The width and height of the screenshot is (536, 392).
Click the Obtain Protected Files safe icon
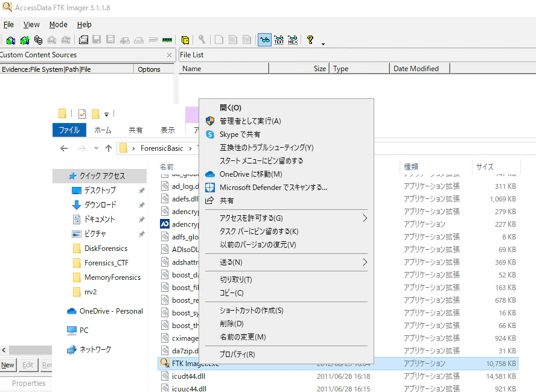(x=185, y=40)
